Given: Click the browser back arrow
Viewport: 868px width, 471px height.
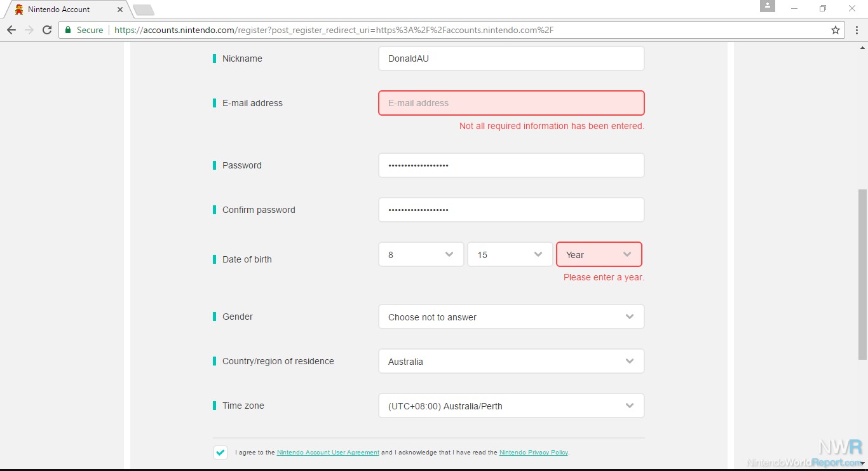Looking at the screenshot, I should click(11, 30).
